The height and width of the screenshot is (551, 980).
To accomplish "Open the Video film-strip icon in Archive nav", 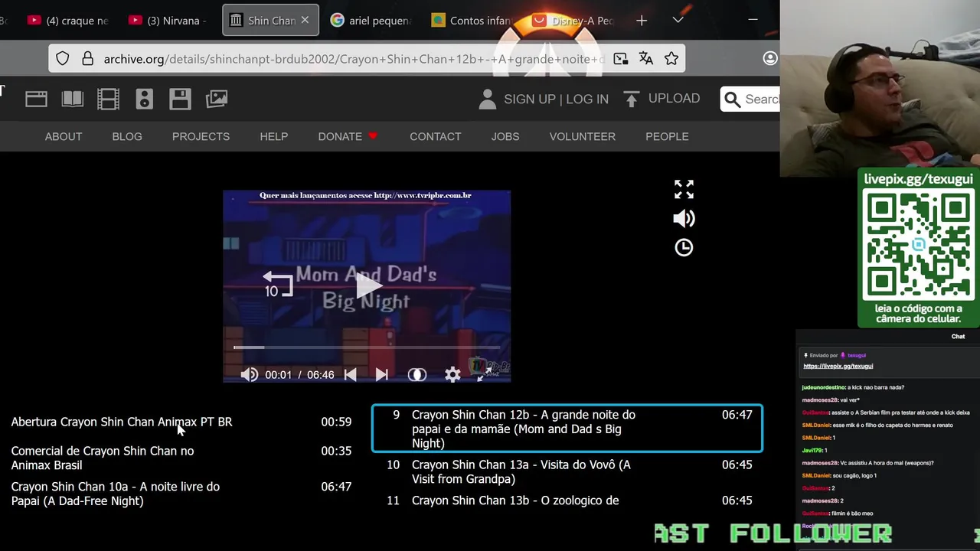I will pyautogui.click(x=108, y=99).
